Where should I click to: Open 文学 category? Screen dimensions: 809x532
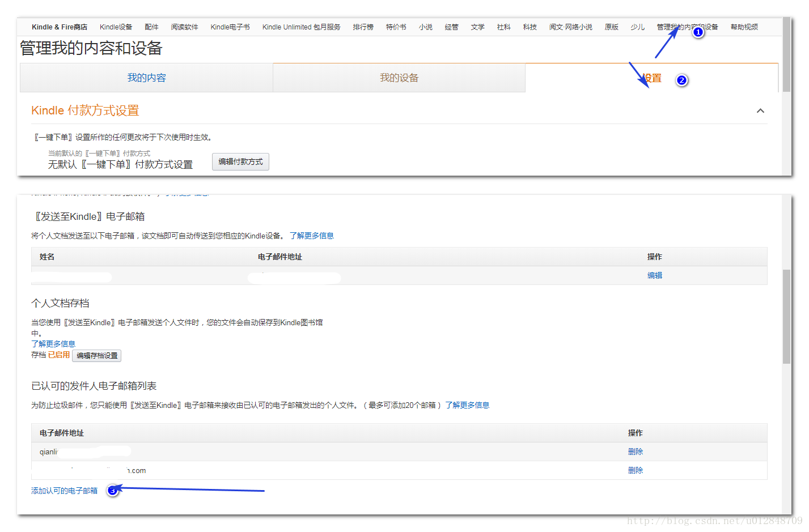click(477, 27)
